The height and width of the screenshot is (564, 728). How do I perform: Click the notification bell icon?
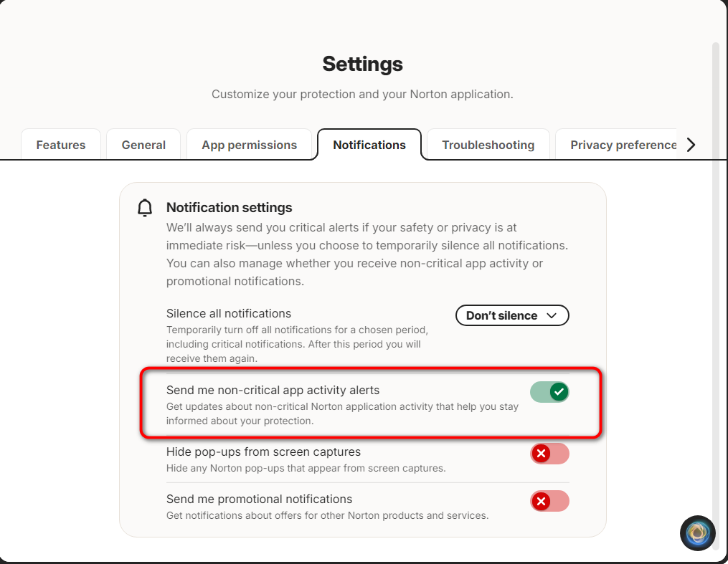(145, 208)
